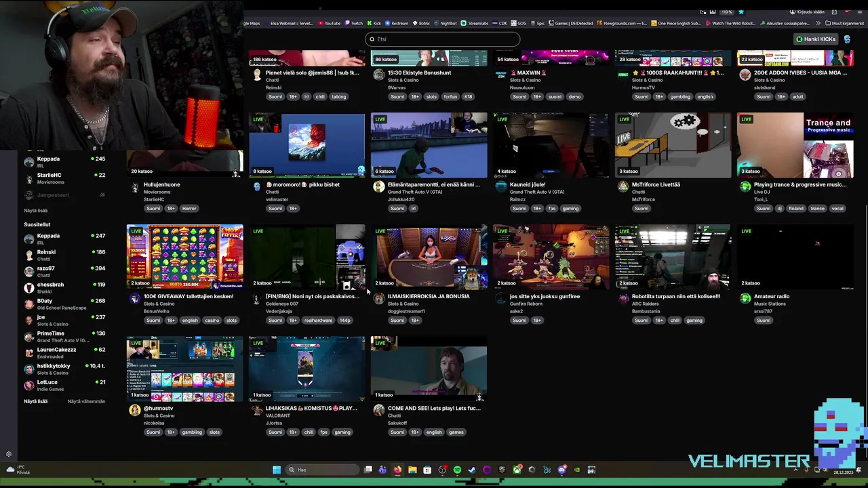Click the Live DJ category link
Image resolution: width=868 pixels, height=488 pixels.
point(762,192)
